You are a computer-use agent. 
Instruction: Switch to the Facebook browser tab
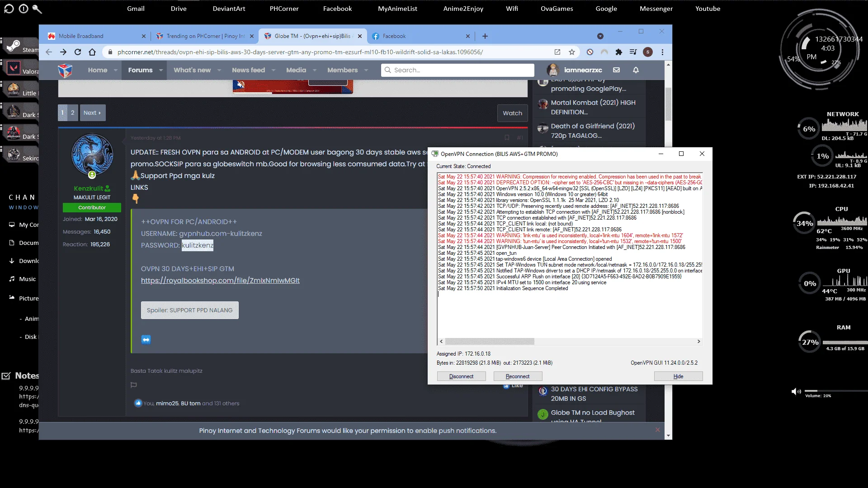(420, 36)
